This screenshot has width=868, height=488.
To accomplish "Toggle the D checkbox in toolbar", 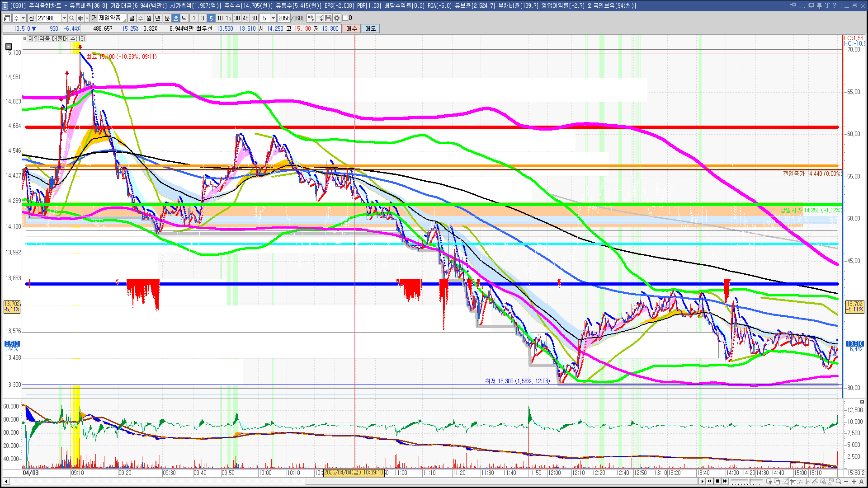I will point(345,18).
